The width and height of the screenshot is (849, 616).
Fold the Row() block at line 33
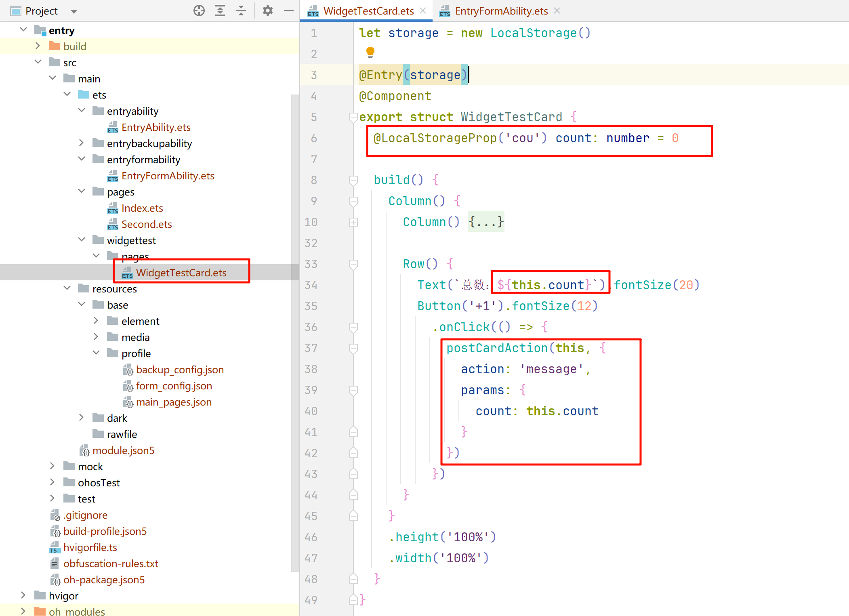353,264
